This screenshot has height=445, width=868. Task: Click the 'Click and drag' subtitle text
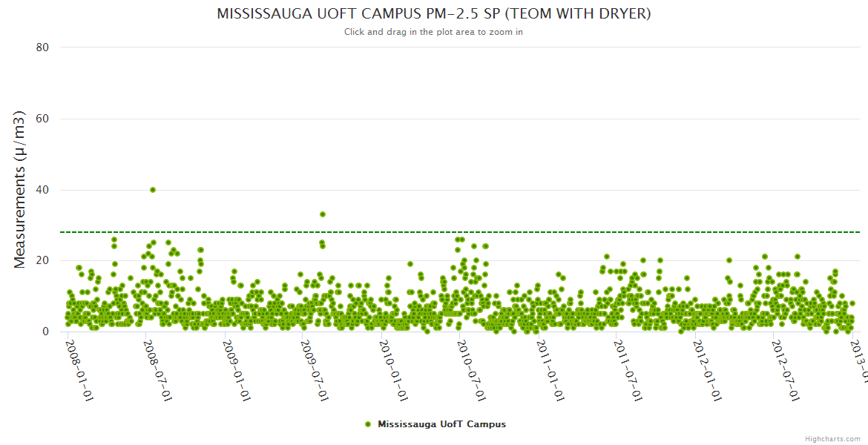(x=433, y=32)
